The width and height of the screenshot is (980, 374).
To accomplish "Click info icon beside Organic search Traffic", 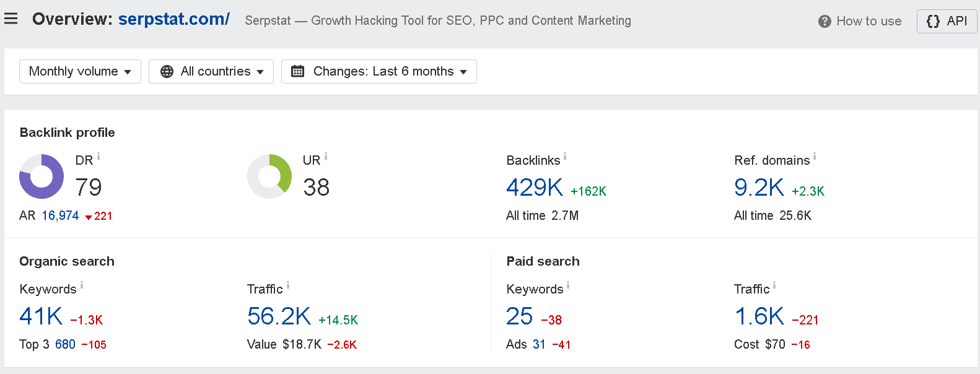I will (288, 285).
